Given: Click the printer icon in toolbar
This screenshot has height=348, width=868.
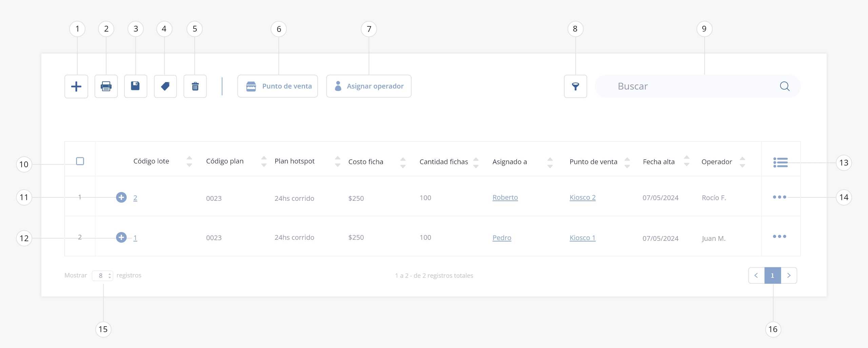Looking at the screenshot, I should (x=106, y=86).
